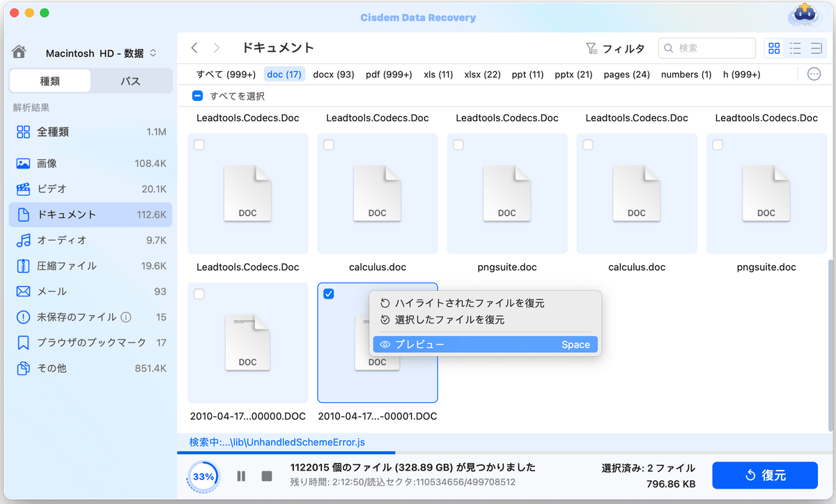Open the ドキュメント category

(91, 214)
